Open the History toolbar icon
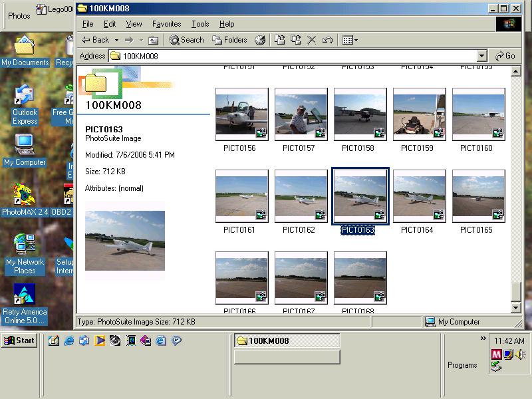Image resolution: width=532 pixels, height=399 pixels. click(260, 40)
